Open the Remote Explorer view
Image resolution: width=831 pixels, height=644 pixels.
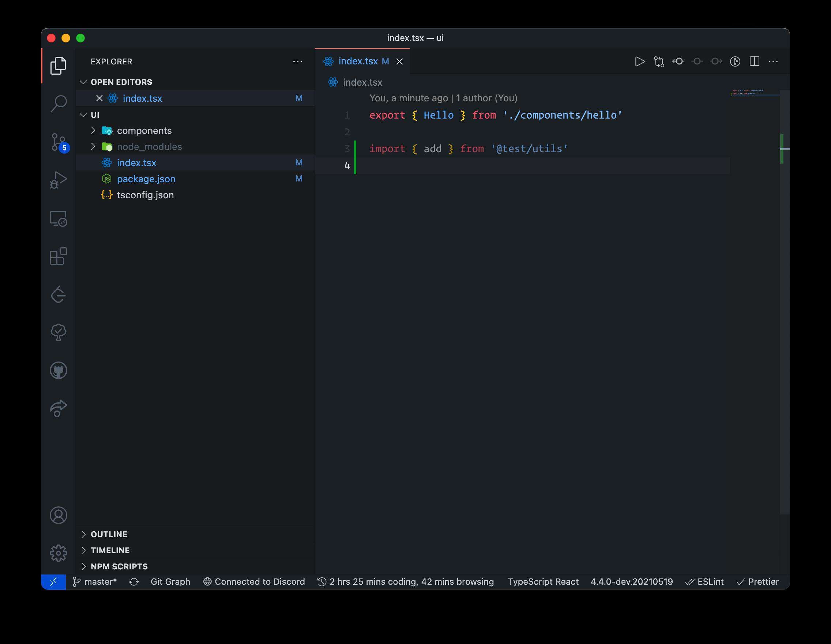point(58,218)
